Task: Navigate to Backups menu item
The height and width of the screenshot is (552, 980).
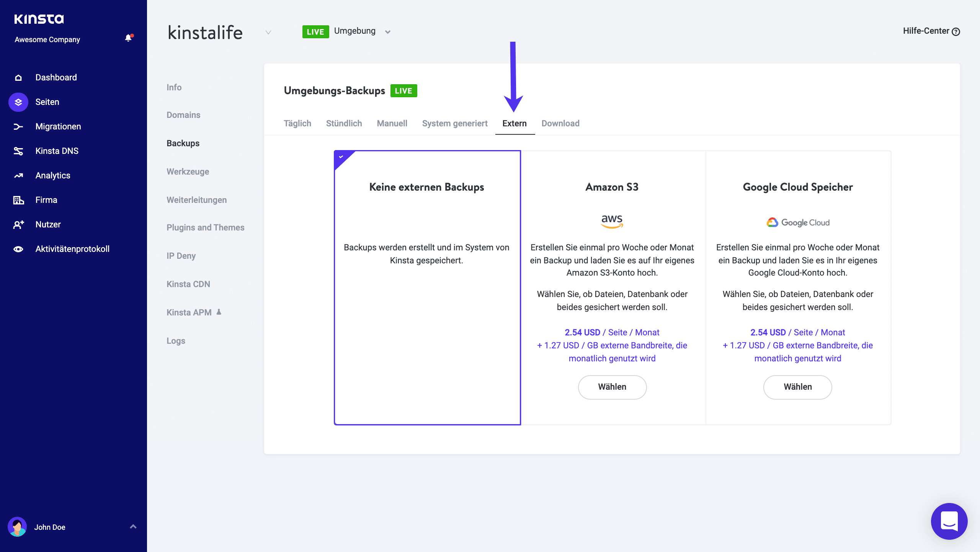Action: tap(183, 144)
